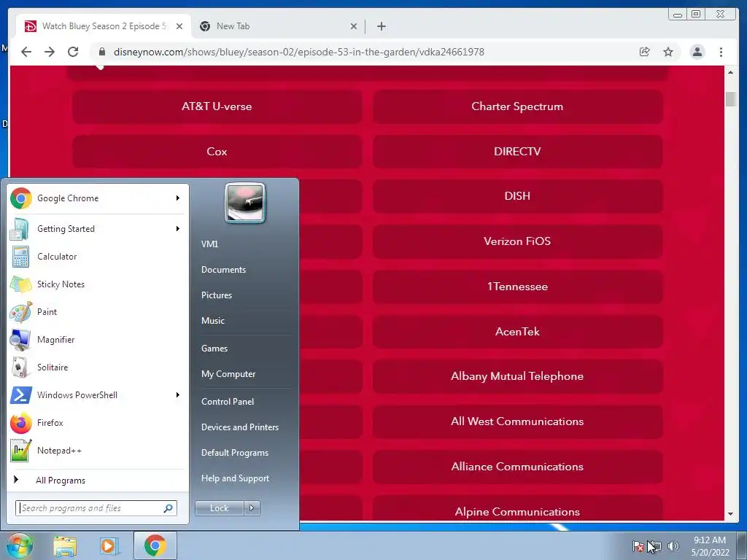Viewport: 747px width, 560px height.
Task: Open Windows Explorer from taskbar
Action: point(65,546)
